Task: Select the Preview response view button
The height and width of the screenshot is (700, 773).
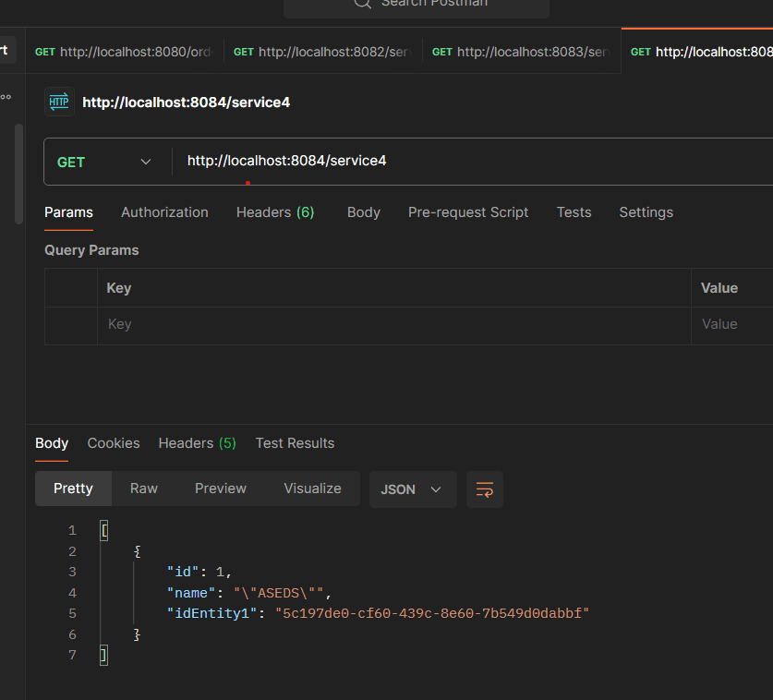Action: tap(220, 489)
